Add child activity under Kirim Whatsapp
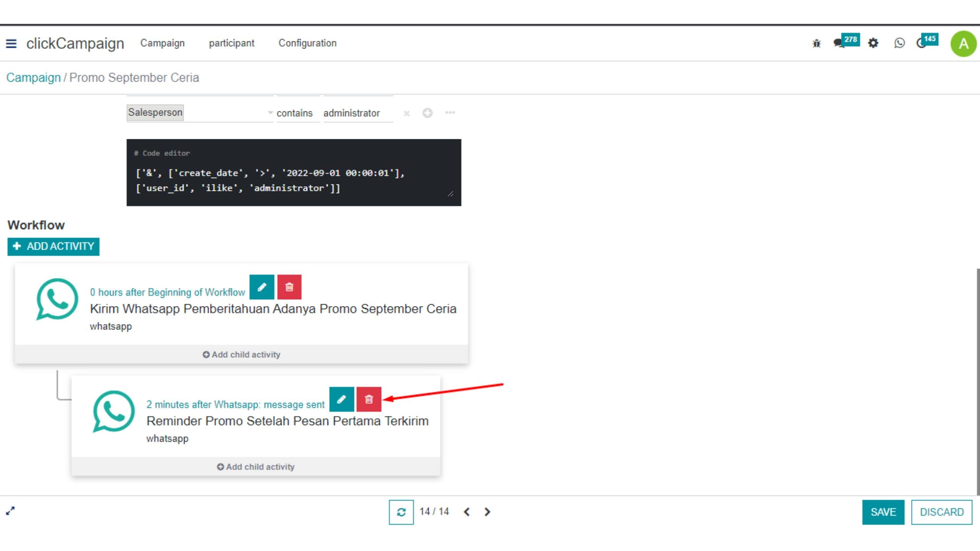 (x=242, y=355)
